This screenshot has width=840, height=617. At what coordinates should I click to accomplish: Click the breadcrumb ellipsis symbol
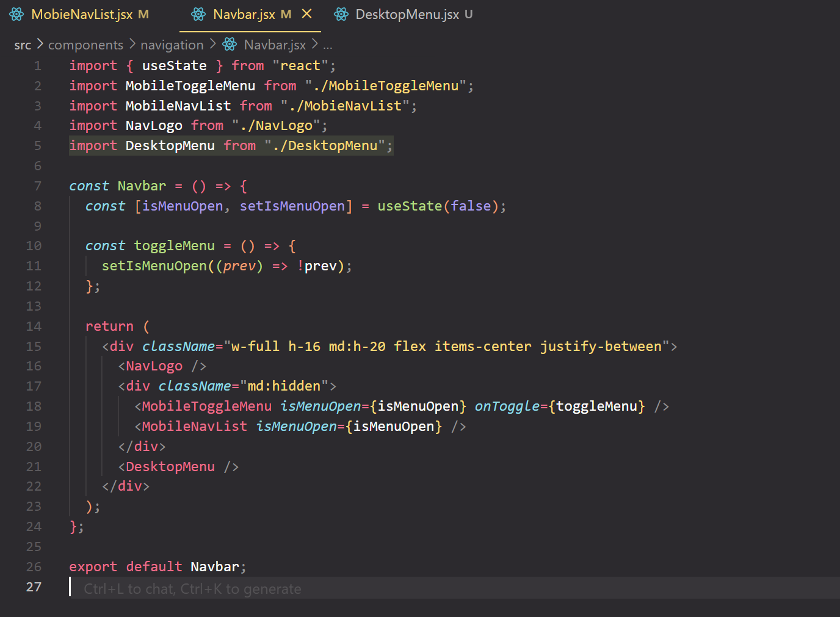pos(328,45)
